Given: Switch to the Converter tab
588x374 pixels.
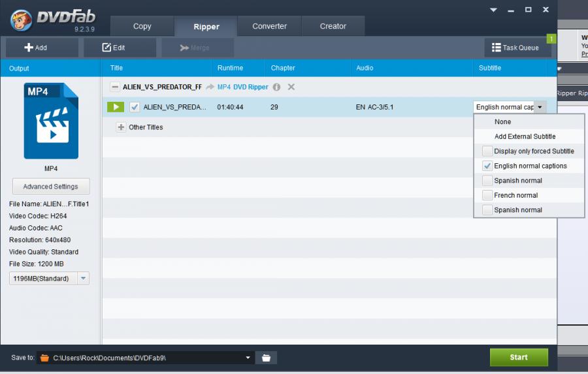Looking at the screenshot, I should point(270,26).
